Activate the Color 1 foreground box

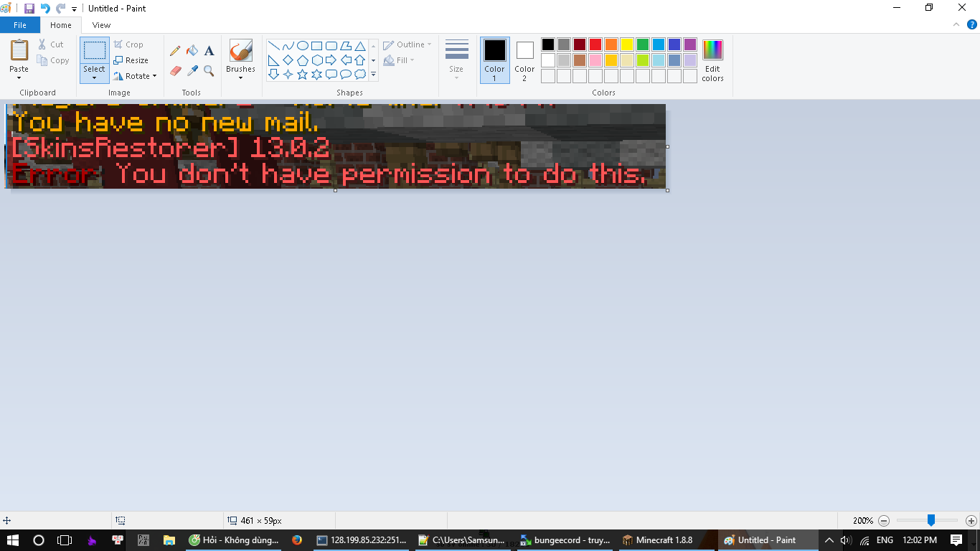tap(494, 60)
